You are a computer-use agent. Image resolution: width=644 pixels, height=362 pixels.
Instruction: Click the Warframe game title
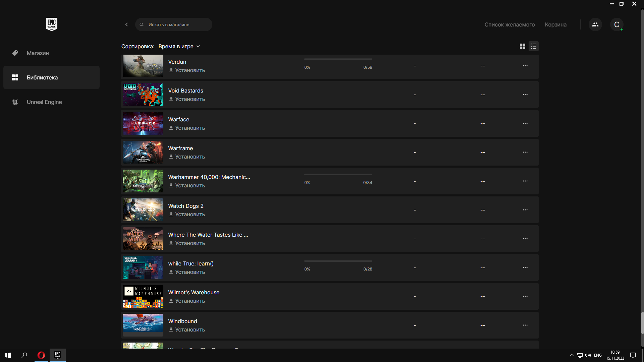pyautogui.click(x=180, y=148)
